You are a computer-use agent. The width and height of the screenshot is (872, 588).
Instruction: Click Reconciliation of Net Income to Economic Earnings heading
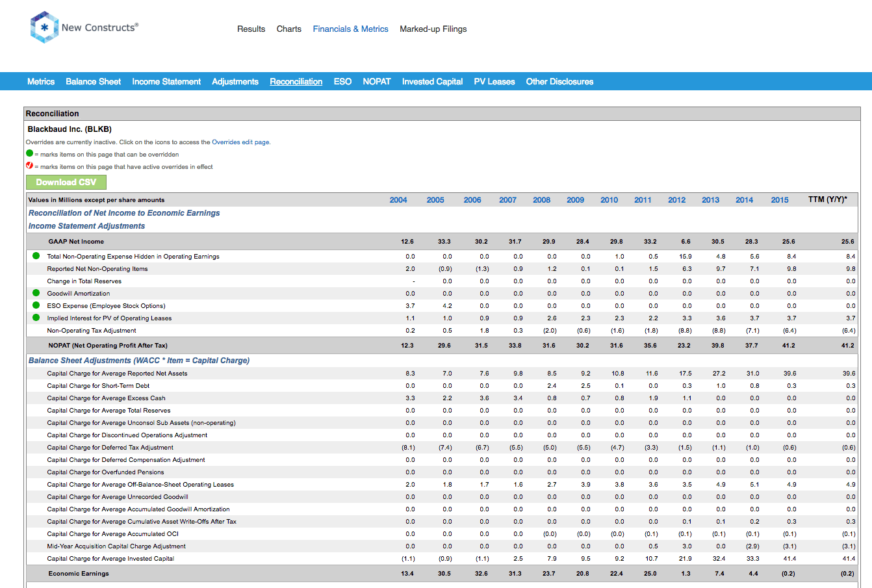[x=124, y=213]
